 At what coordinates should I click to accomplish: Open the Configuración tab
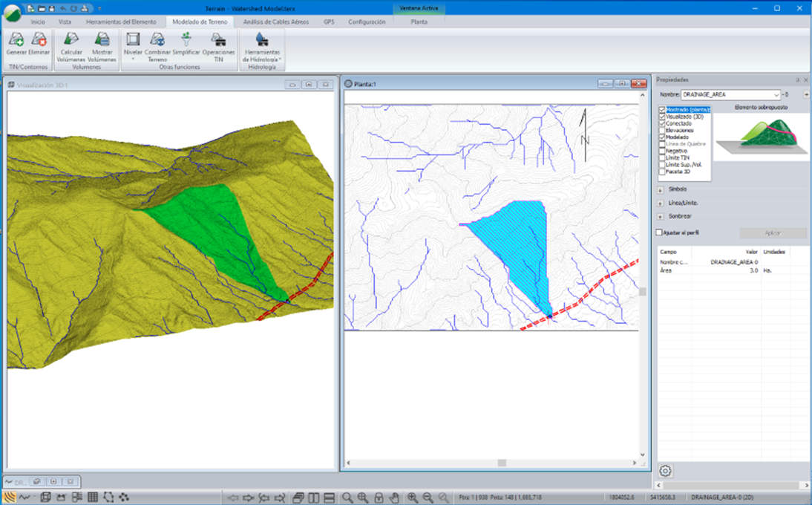tap(367, 22)
